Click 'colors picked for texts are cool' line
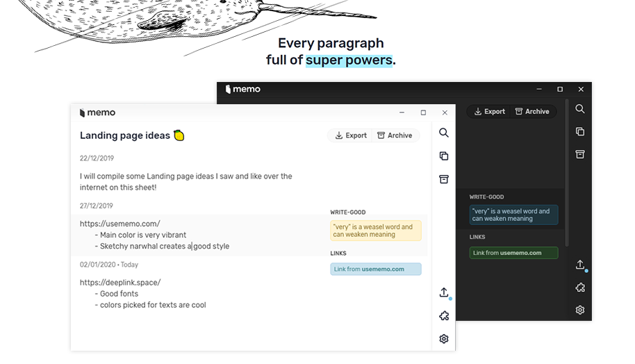 150,305
